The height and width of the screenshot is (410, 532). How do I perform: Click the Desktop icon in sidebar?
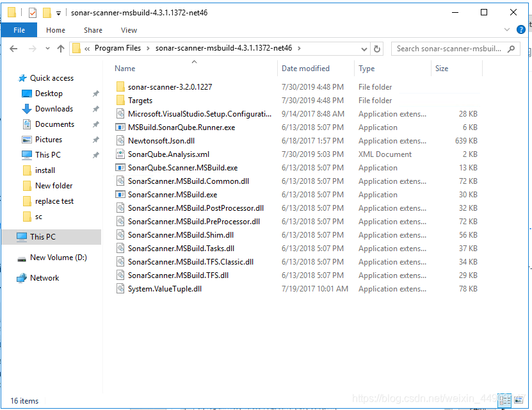27,94
